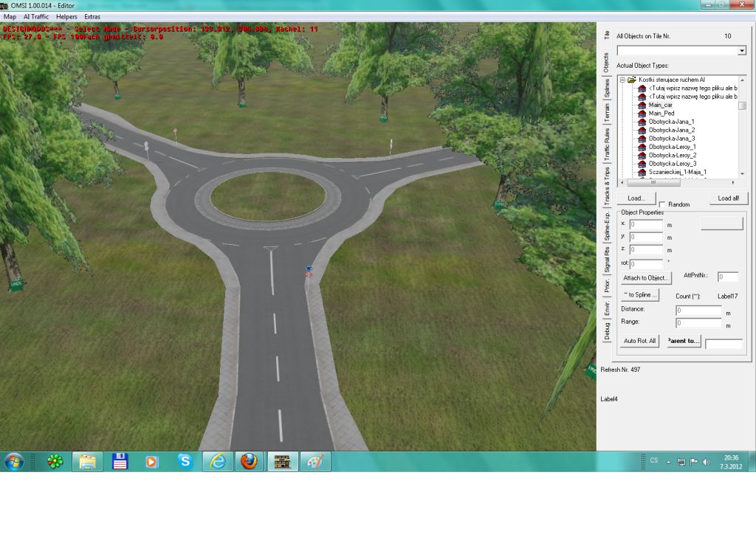Open Firefox from the taskbar

pyautogui.click(x=249, y=462)
